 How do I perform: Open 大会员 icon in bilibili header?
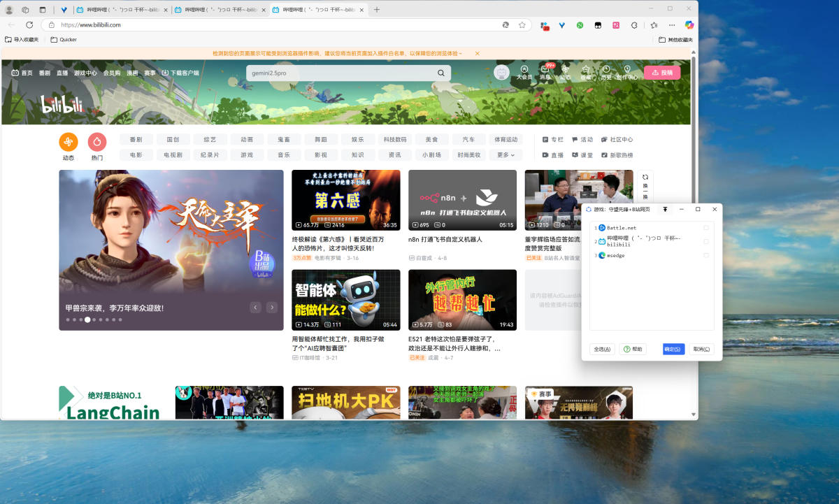point(524,69)
